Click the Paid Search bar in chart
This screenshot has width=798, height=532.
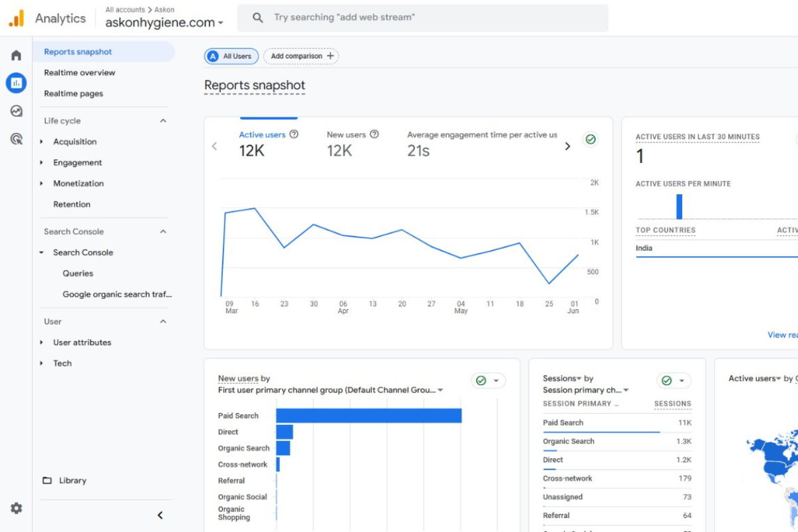(369, 416)
